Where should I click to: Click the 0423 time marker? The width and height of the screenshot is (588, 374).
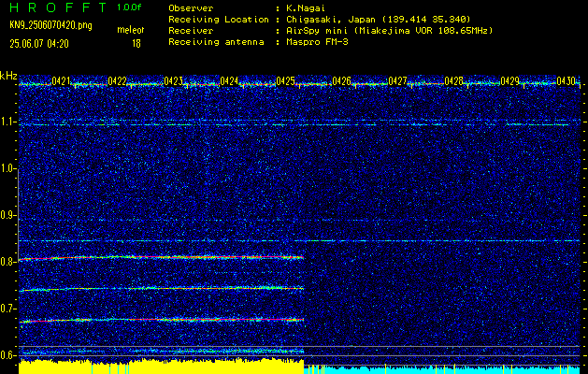pyautogui.click(x=174, y=80)
